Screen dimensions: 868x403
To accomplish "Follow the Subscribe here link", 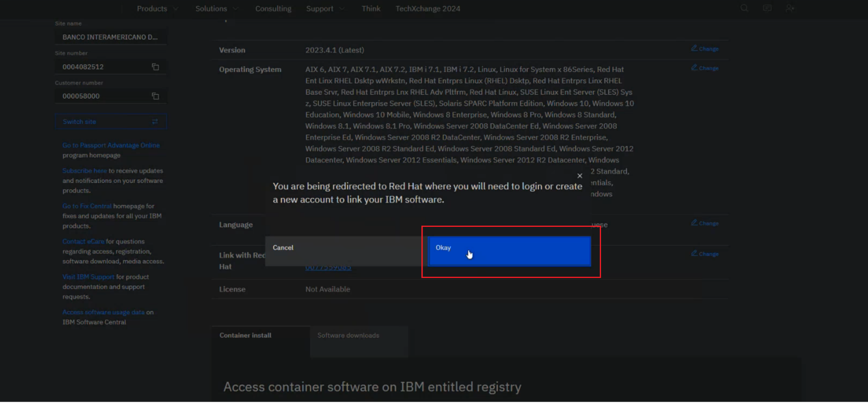I will (84, 171).
